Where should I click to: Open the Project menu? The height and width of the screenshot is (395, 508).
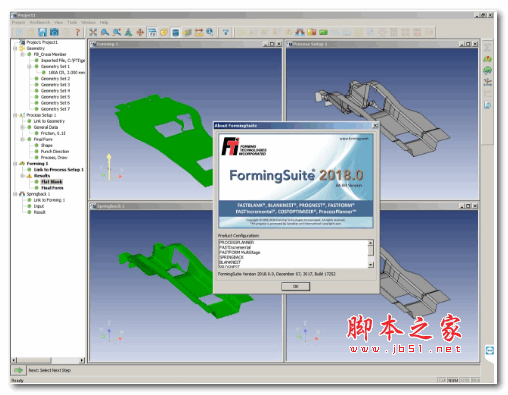(x=18, y=22)
